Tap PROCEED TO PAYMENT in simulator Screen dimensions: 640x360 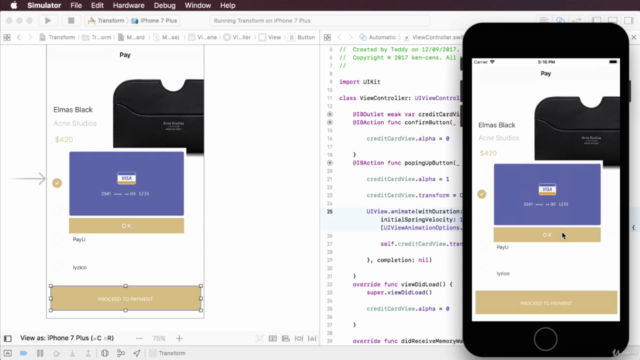[x=546, y=303]
